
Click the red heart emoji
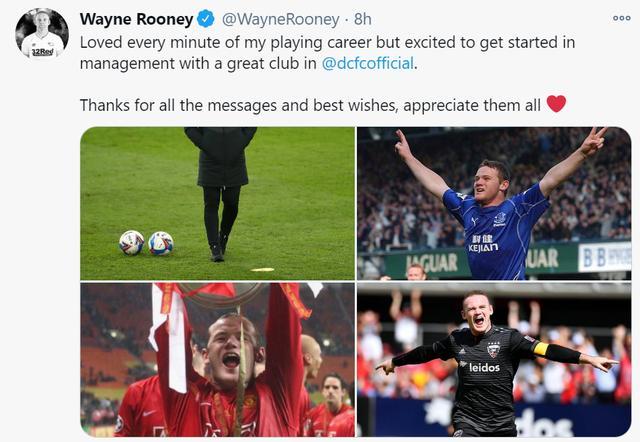pos(556,104)
